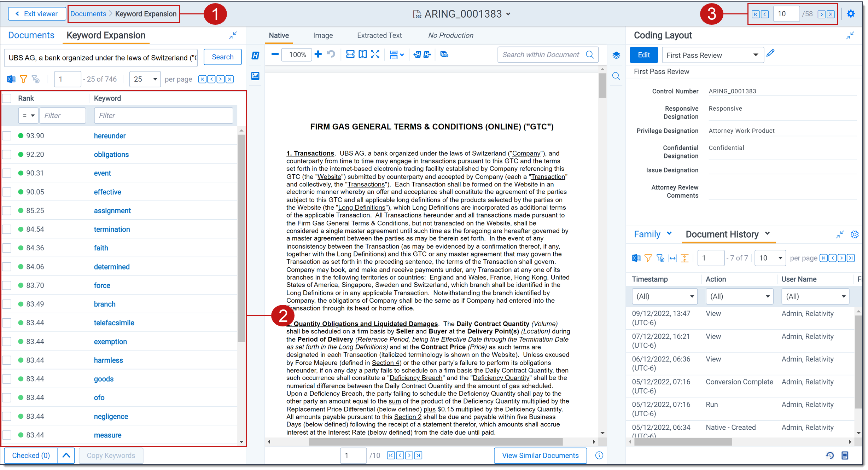Viewport: 868px width, 470px height.
Task: Select all keywords using the header checkbox
Action: (x=7, y=98)
